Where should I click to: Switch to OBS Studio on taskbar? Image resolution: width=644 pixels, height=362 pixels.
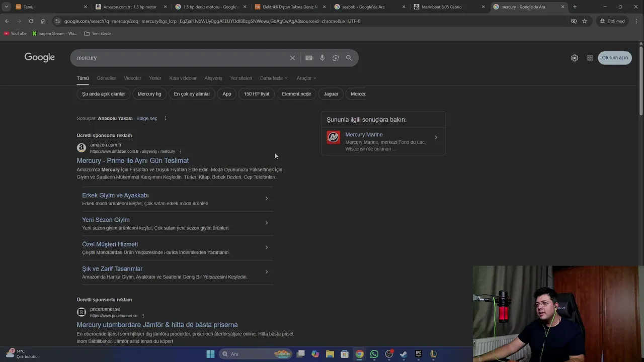coord(389,354)
